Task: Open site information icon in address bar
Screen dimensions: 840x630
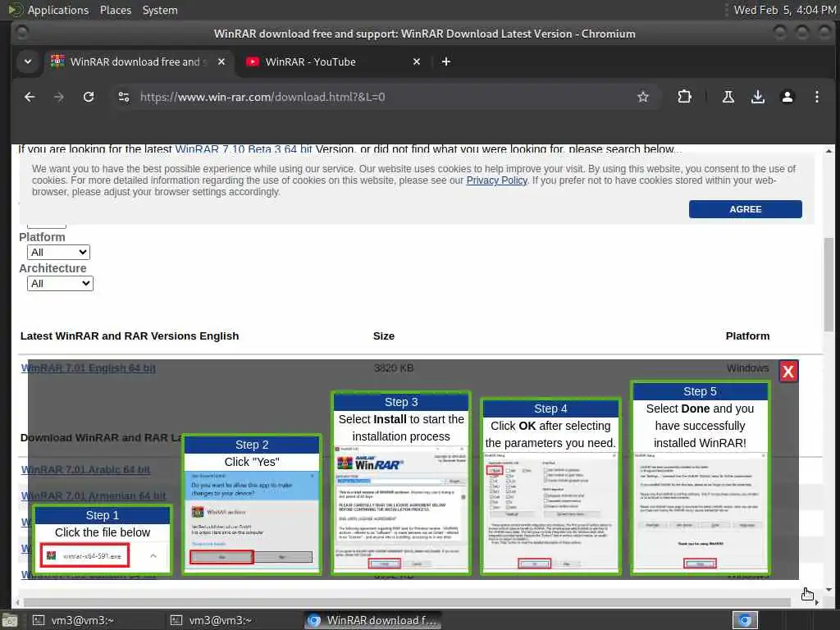Action: coord(124,97)
